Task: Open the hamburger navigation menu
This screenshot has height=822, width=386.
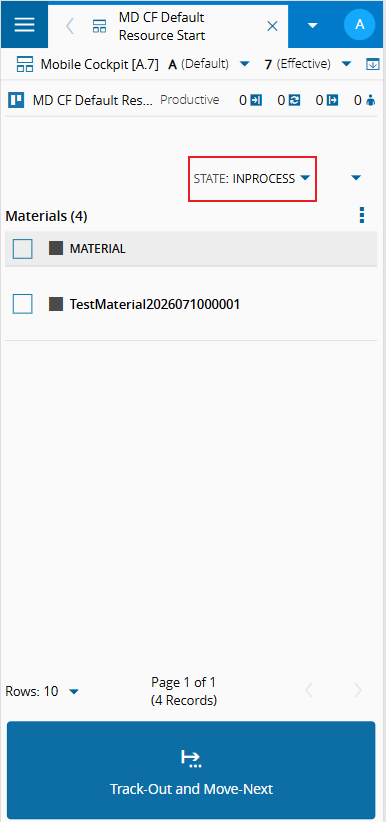Action: (24, 25)
